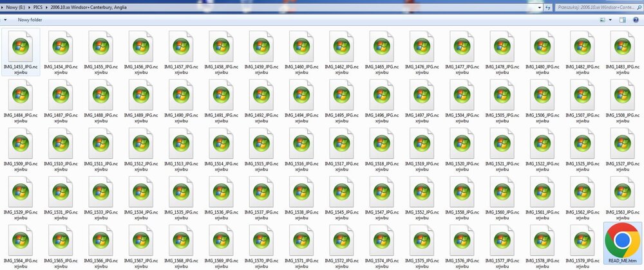Screen dimensions: 644x270
Task: Click file name IMG_1575_JPG.ncxrjwbu
Action: tap(422, 263)
